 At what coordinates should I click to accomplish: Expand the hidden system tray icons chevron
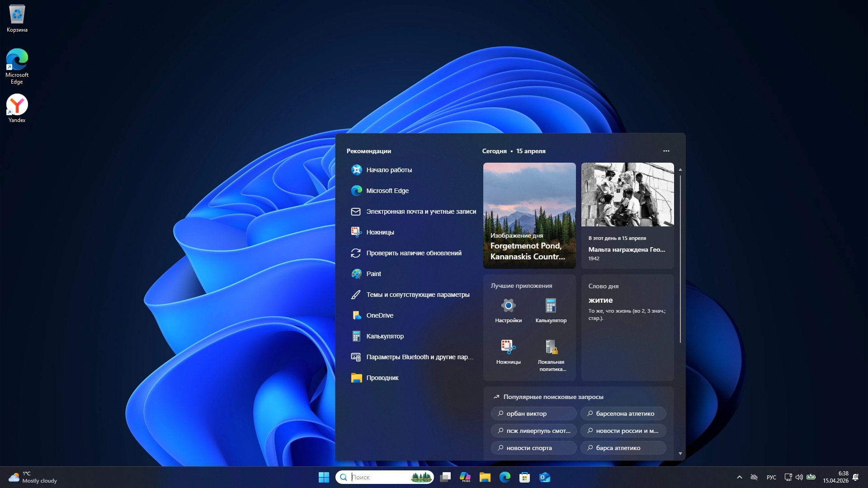coord(739,477)
